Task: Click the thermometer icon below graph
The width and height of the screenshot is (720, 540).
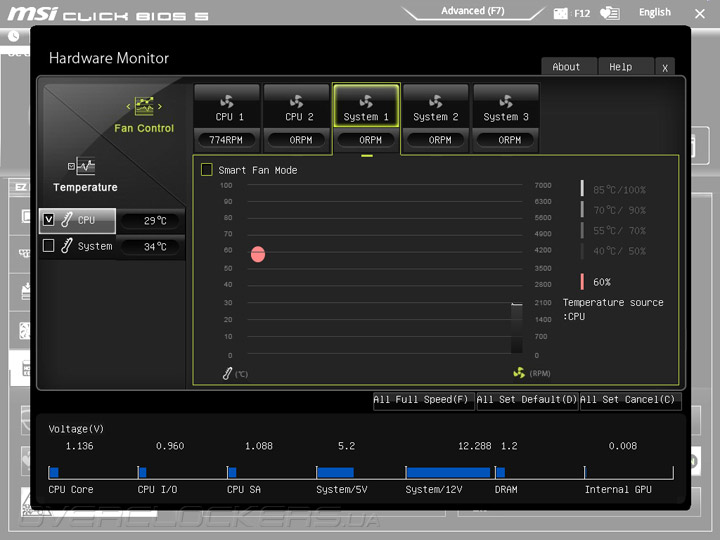Action: click(x=227, y=373)
